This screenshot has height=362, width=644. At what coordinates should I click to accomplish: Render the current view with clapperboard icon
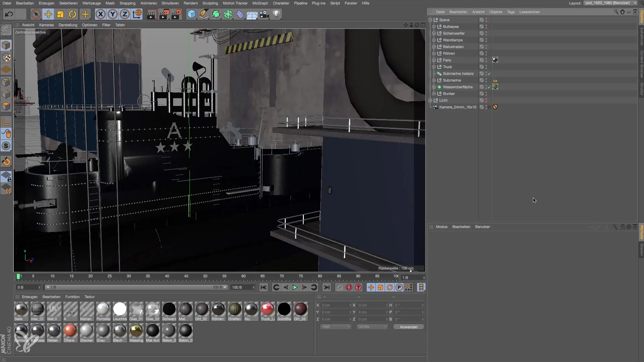[x=152, y=14]
